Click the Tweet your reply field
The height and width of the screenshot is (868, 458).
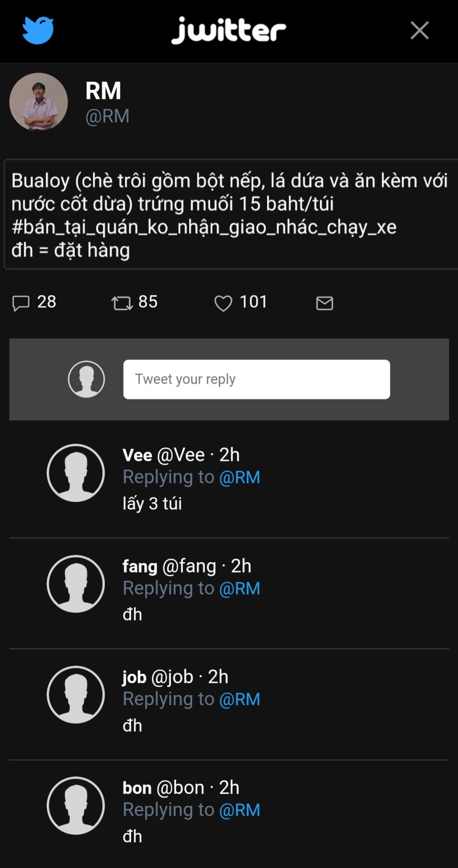pyautogui.click(x=256, y=379)
